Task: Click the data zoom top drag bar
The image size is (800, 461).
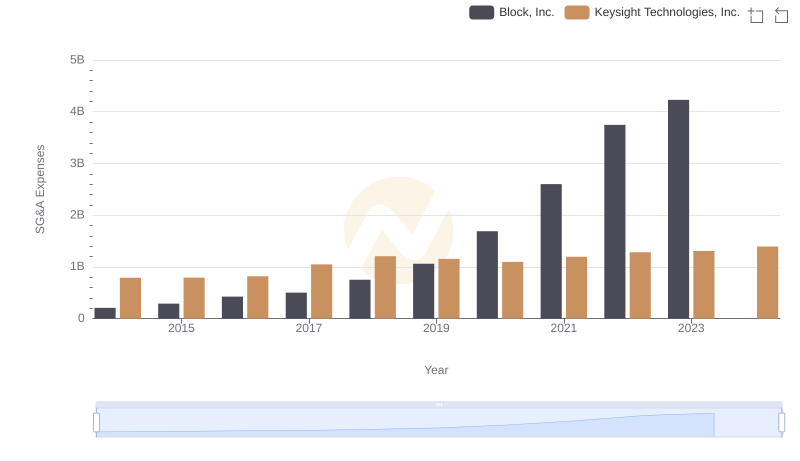Action: coord(439,404)
